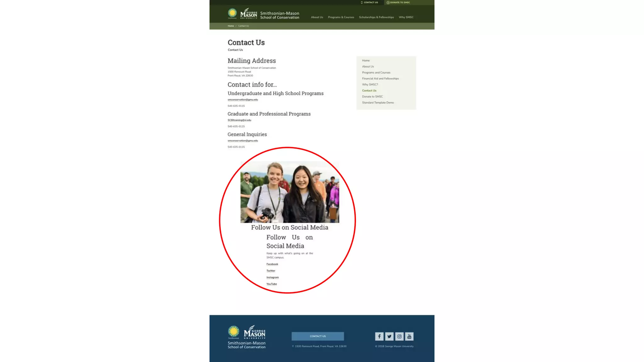Click the Graduate and Professional Programs heading
This screenshot has height=362, width=644.
tap(269, 114)
